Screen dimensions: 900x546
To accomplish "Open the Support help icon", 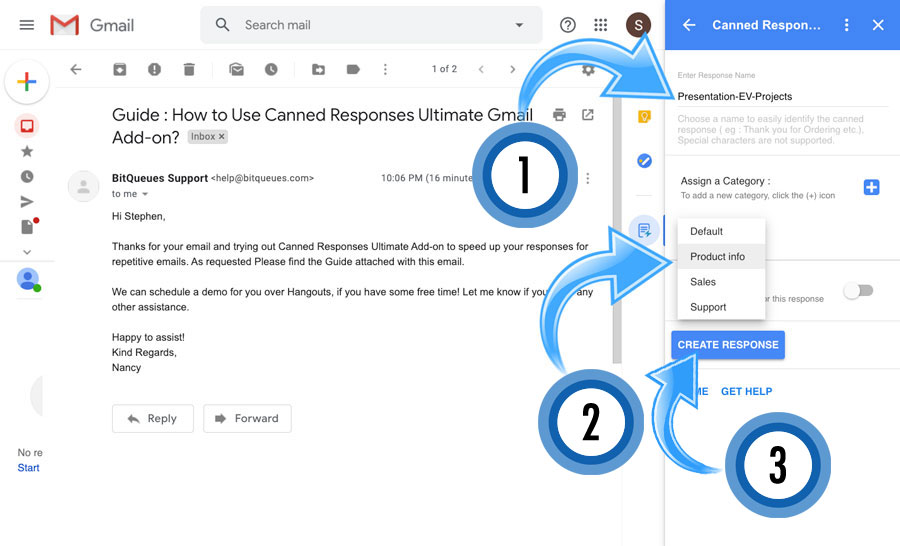I will point(568,25).
